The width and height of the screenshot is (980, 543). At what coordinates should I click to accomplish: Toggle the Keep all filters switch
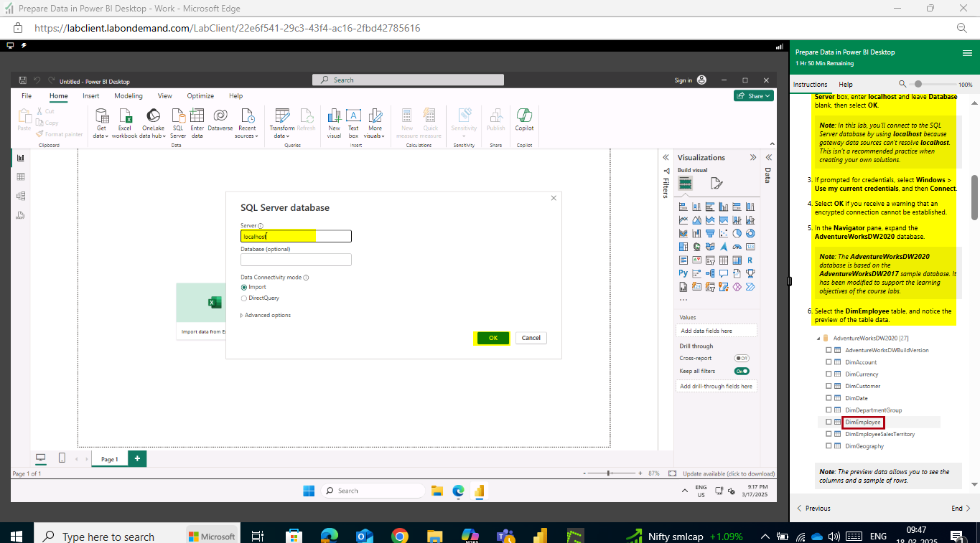[742, 371]
